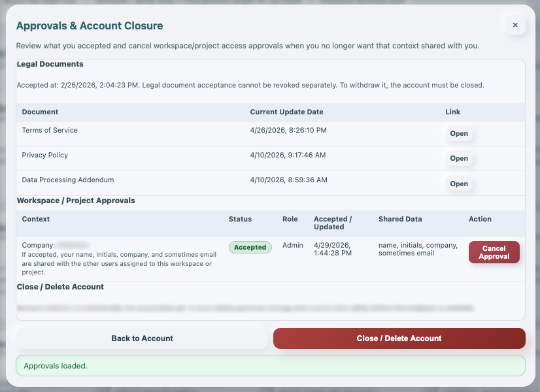Viewport: 540px width, 392px height.
Task: Click the 4/29/2026, 1:44:28 PM timestamp
Action: pyautogui.click(x=333, y=249)
